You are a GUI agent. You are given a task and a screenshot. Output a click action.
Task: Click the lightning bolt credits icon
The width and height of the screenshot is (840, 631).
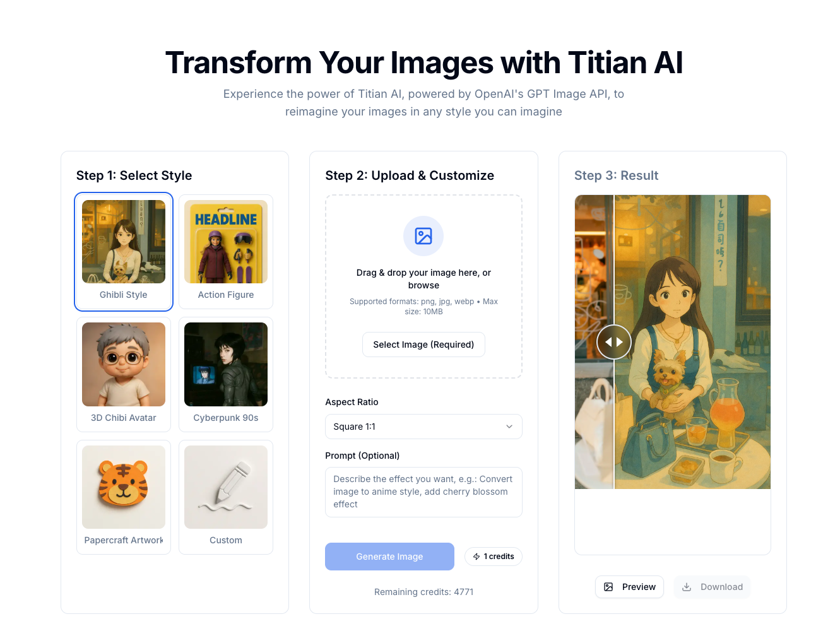pos(476,557)
